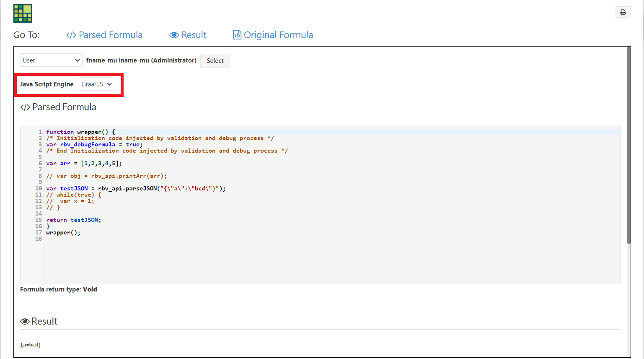Click the eye icon beside the Result link
This screenshot has height=359, width=644.
click(x=174, y=35)
